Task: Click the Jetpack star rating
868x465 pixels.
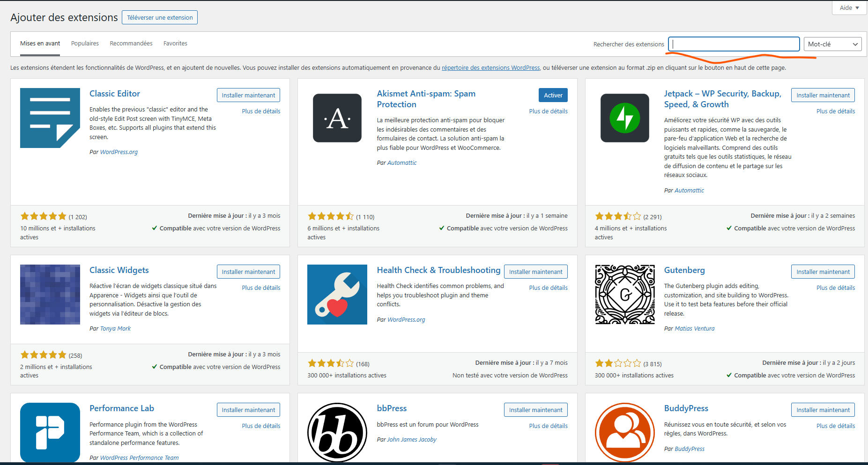Action: (618, 216)
